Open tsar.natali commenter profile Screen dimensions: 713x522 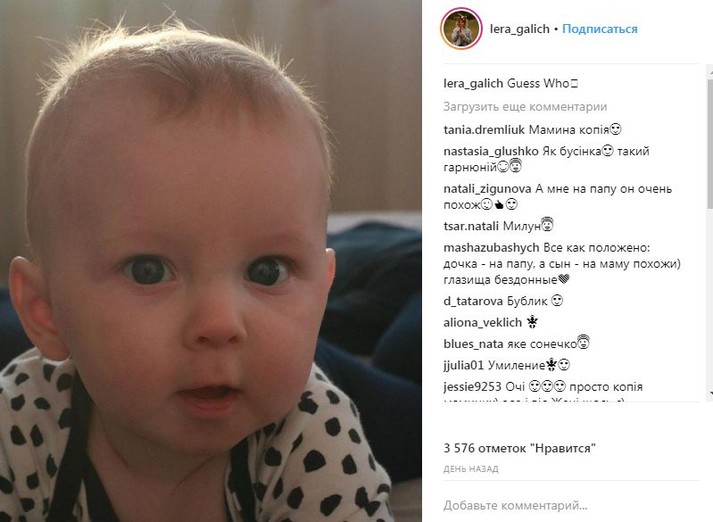[471, 226]
